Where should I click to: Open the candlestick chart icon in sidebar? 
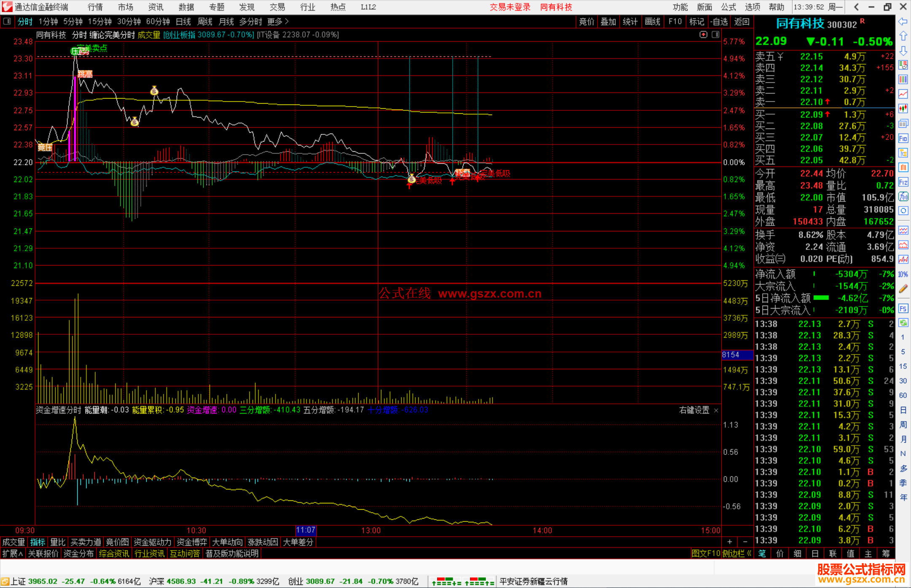[903, 109]
